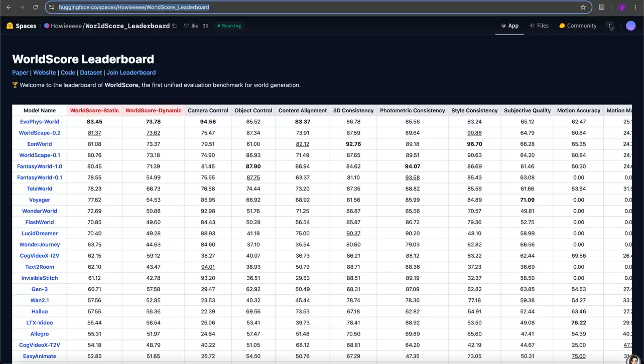Click the Object Control column header

click(x=253, y=111)
